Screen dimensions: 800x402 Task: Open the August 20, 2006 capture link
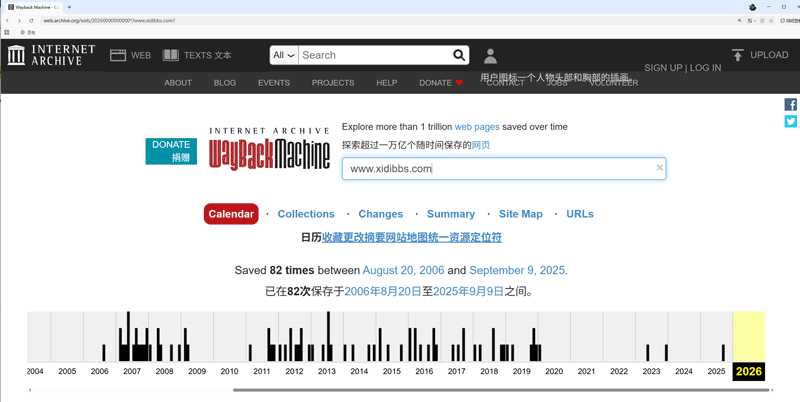[x=404, y=270]
